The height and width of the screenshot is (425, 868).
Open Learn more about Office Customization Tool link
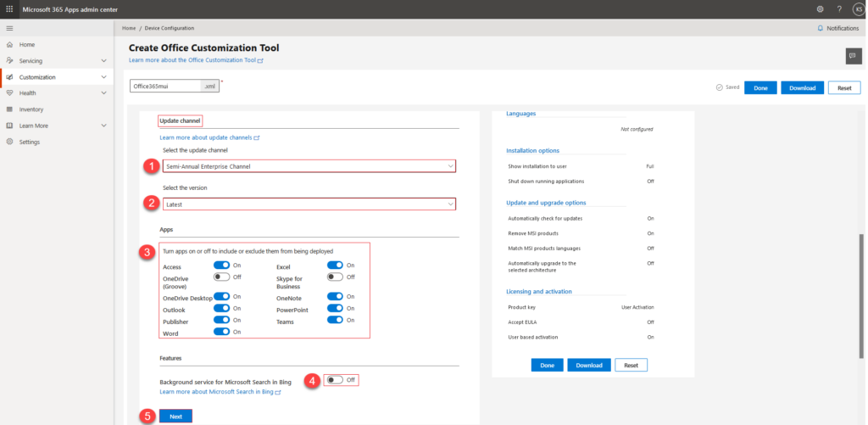[196, 60]
